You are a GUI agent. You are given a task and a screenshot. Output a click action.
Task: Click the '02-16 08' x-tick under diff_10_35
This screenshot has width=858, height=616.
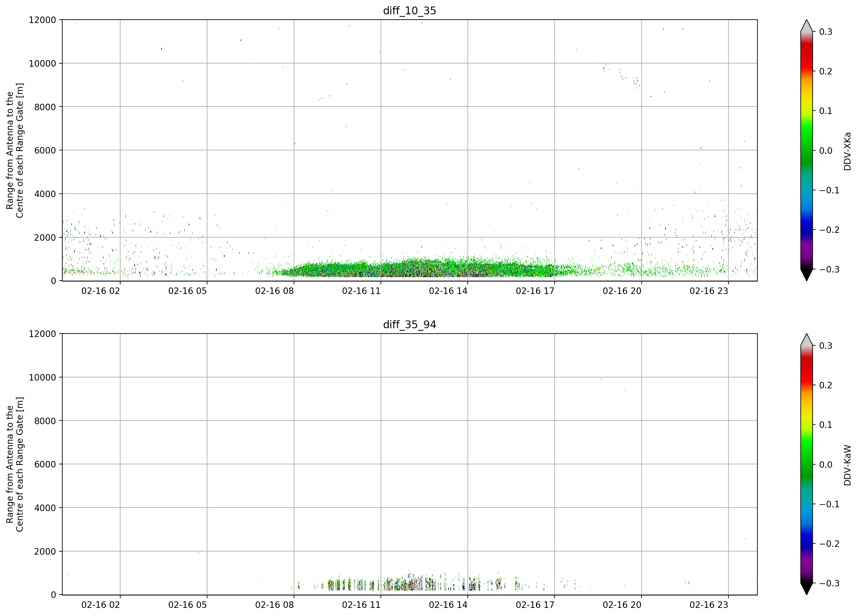click(274, 291)
